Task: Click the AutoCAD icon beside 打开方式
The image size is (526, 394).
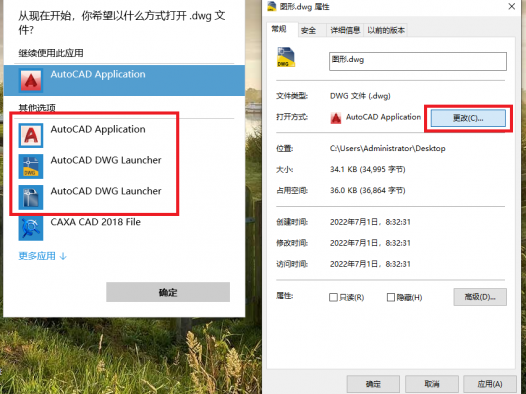Action: 335,118
